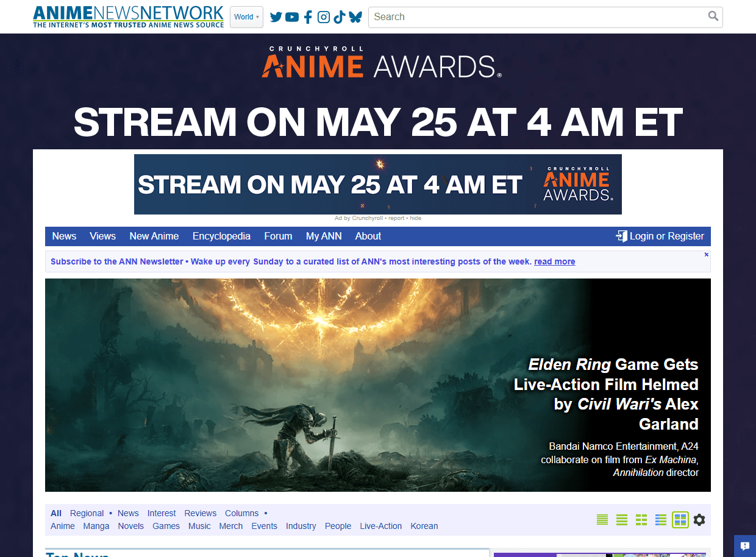Image resolution: width=756 pixels, height=557 pixels.
Task: Filter topics to Music
Action: 199,526
